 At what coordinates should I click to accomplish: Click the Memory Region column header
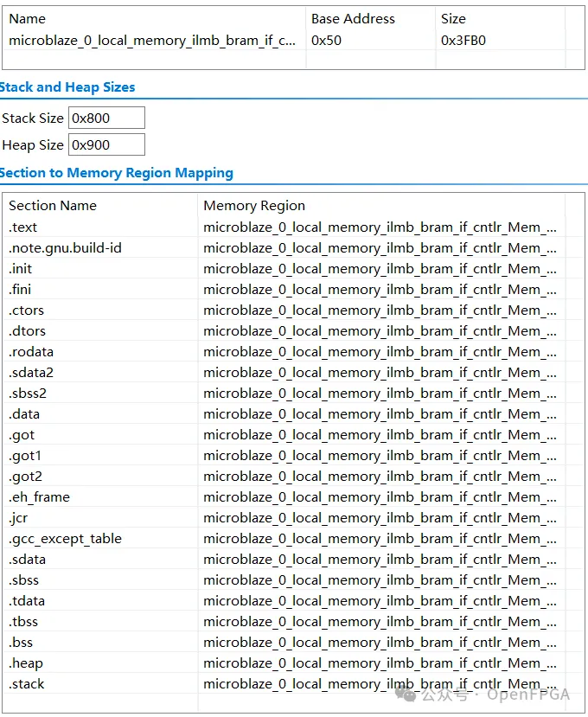pos(254,206)
